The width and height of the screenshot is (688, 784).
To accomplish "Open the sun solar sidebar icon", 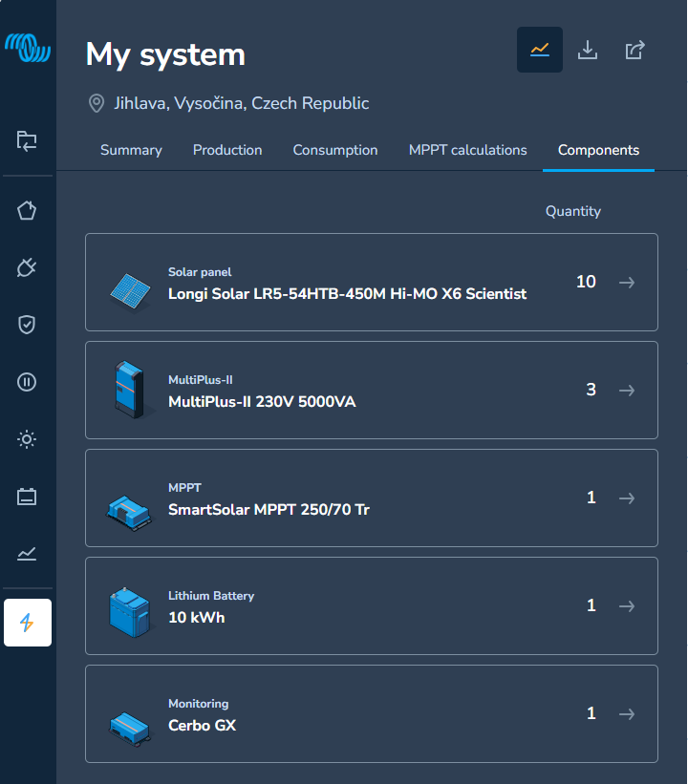I will pyautogui.click(x=27, y=439).
